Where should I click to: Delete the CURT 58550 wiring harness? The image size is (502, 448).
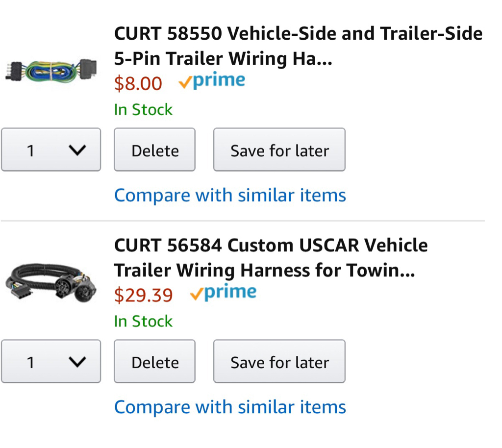pos(154,149)
